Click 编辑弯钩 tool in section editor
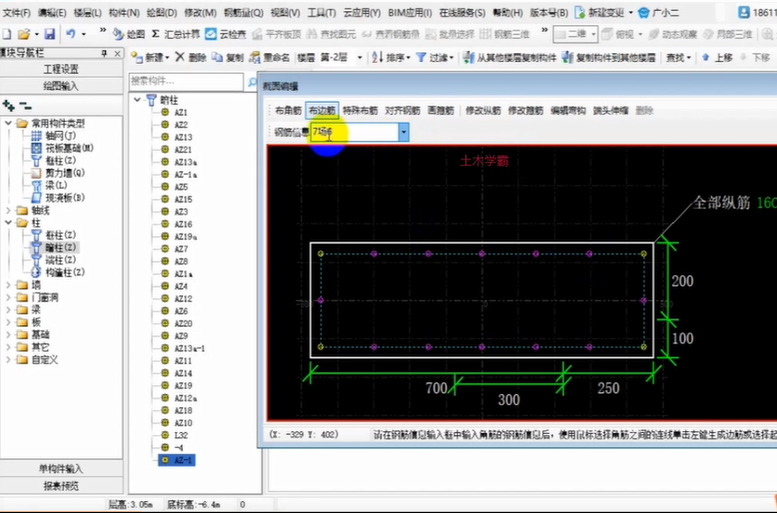This screenshot has width=777, height=513. coord(568,111)
